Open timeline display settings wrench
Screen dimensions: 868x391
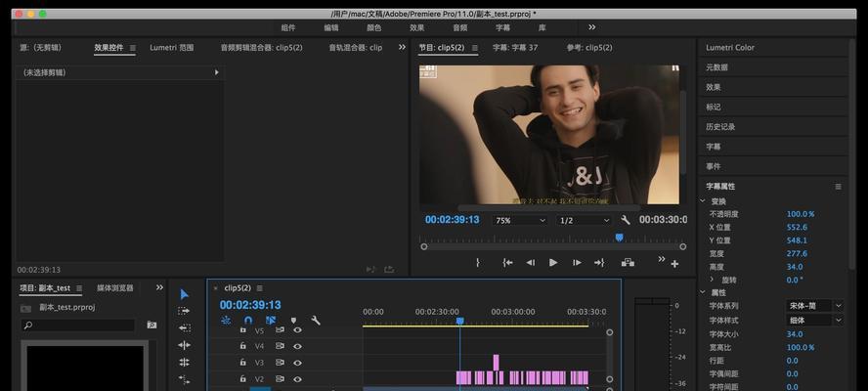(x=316, y=320)
